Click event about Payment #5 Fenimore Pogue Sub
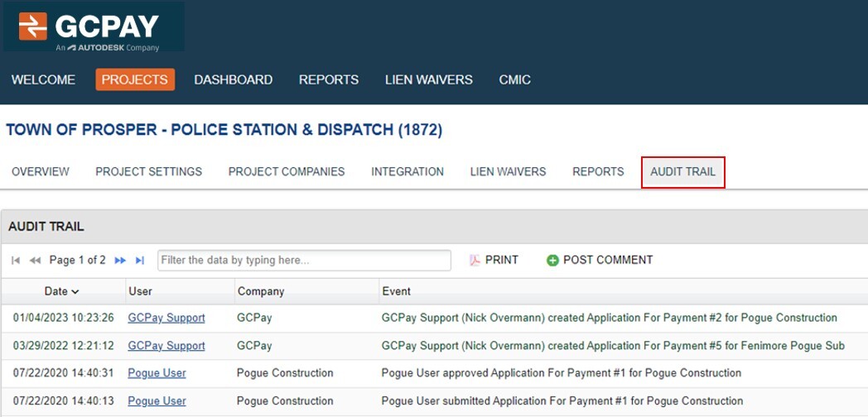This screenshot has width=868, height=417. (613, 346)
